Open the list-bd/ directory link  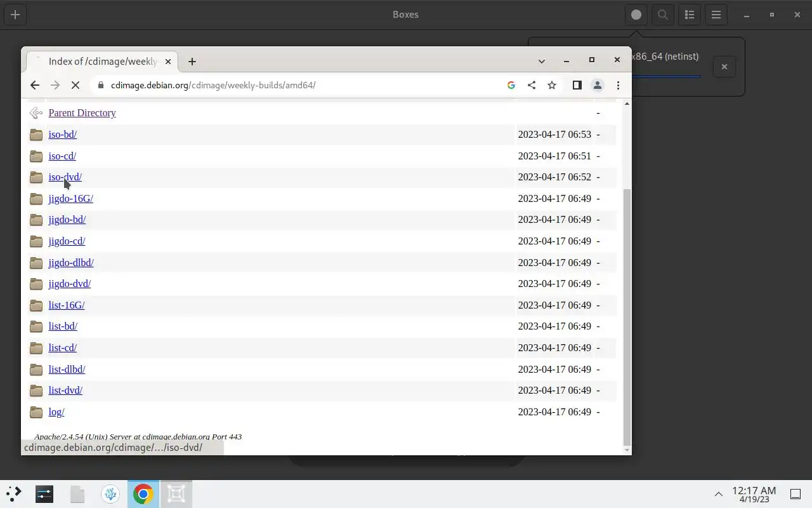click(x=63, y=326)
